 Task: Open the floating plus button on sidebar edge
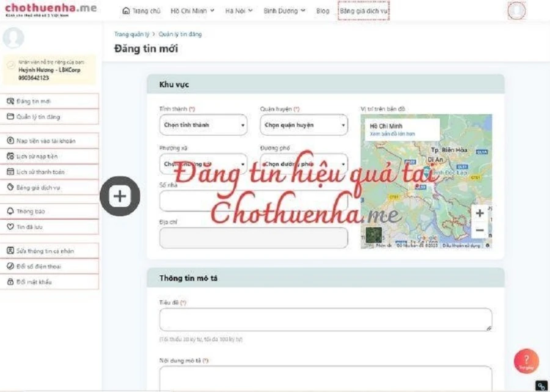120,197
